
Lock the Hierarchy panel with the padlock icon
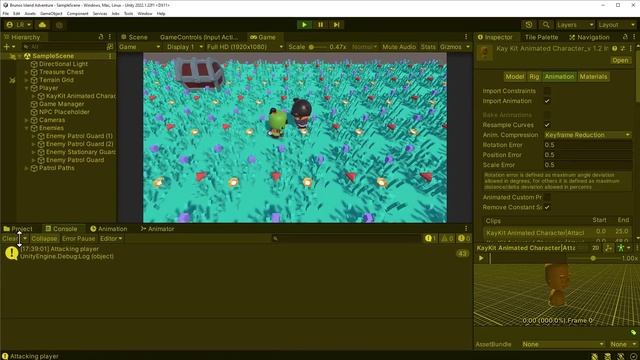pyautogui.click(x=101, y=37)
